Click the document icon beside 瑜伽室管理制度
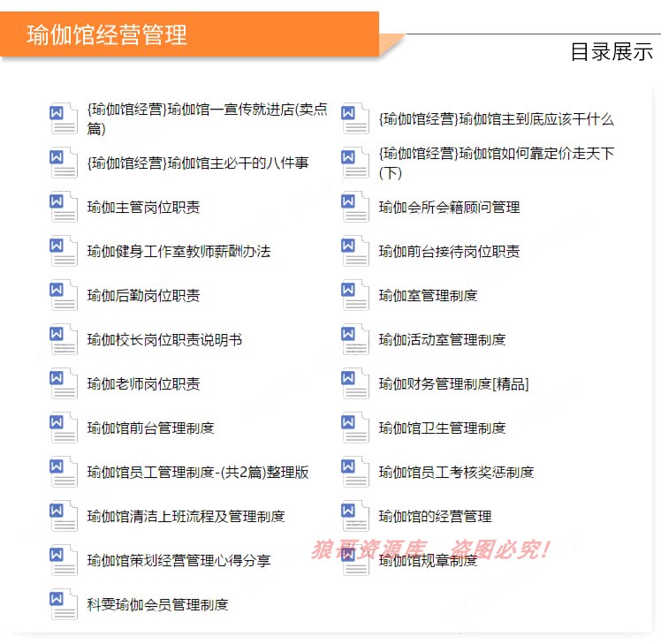 [x=355, y=295]
